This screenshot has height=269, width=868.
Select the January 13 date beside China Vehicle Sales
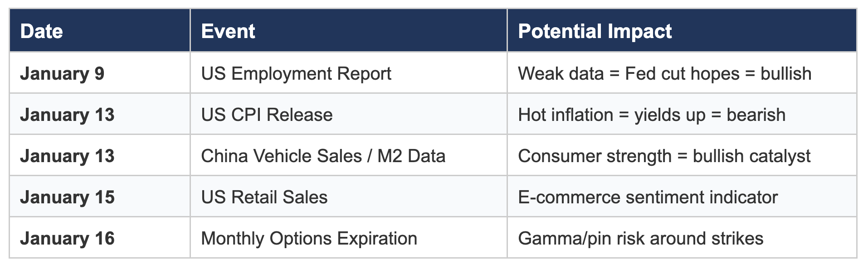tap(100, 155)
